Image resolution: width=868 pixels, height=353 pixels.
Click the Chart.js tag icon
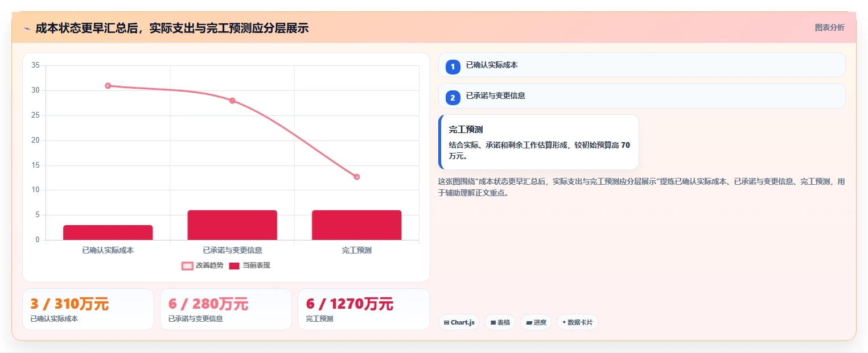tap(447, 322)
